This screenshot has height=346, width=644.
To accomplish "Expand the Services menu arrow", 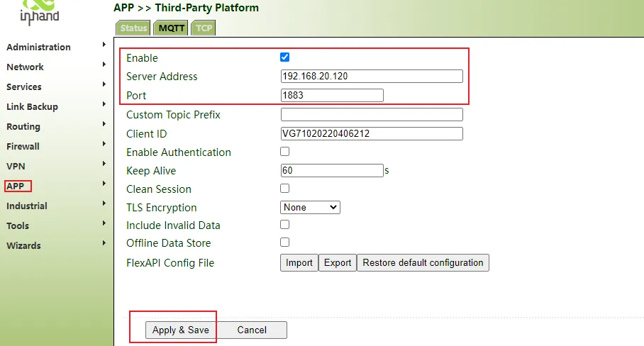I will coord(104,84).
